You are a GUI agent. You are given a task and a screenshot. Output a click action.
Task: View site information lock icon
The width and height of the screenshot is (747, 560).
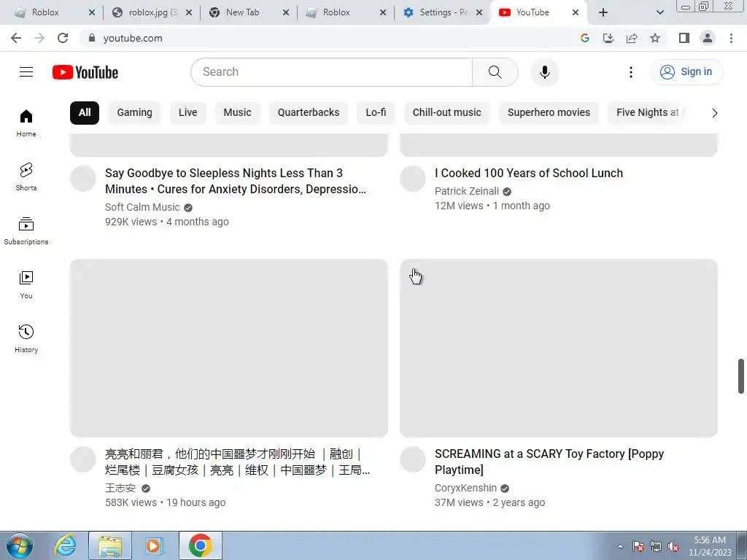click(92, 38)
